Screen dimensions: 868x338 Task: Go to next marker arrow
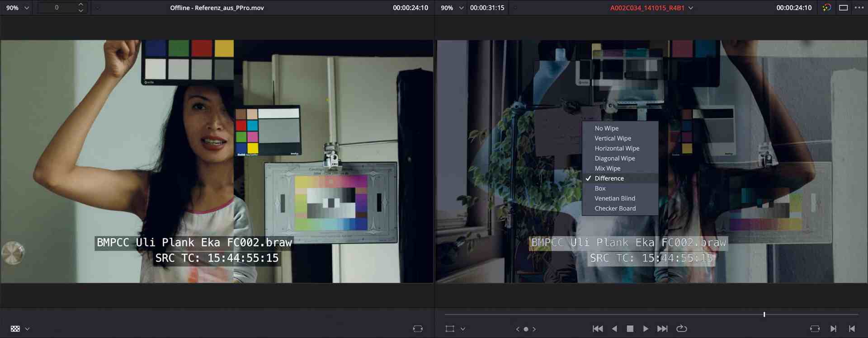click(x=534, y=329)
